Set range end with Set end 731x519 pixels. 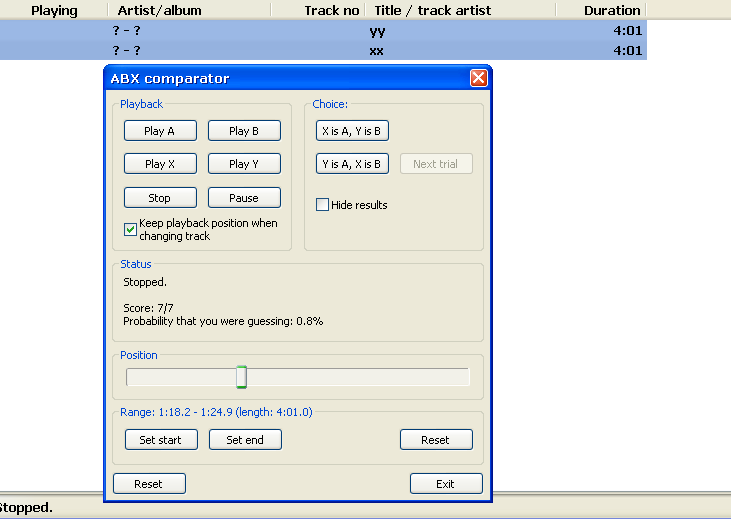pyautogui.click(x=245, y=440)
